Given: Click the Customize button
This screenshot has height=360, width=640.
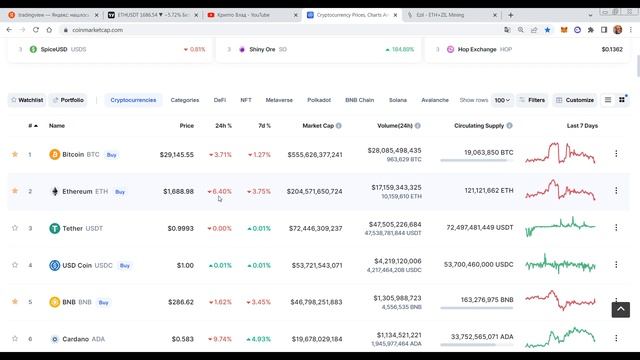Looking at the screenshot, I should point(575,100).
